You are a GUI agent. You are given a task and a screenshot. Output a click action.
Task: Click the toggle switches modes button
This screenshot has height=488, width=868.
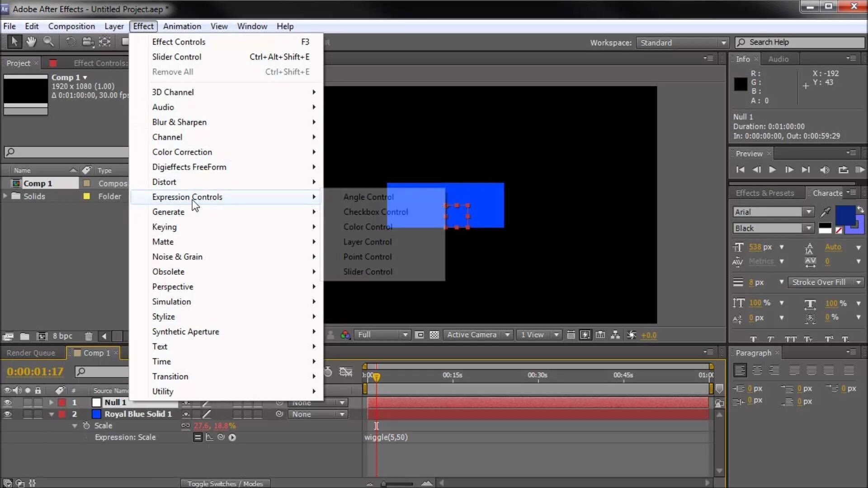click(x=225, y=483)
